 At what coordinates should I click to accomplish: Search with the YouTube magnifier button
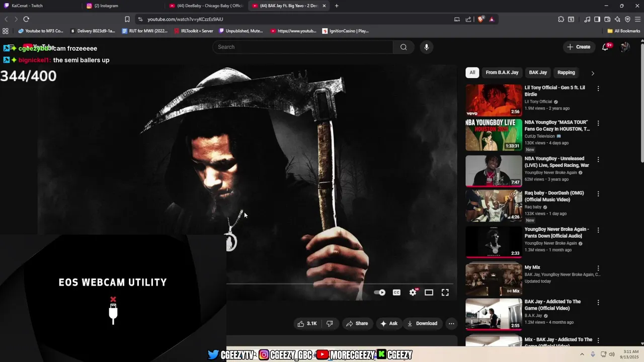pos(404,47)
